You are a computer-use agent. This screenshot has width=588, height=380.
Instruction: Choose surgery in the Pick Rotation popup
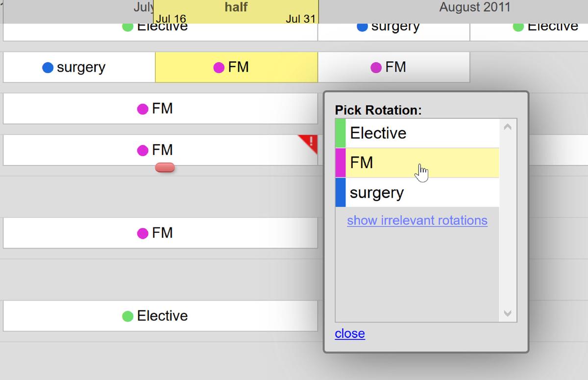point(377,192)
